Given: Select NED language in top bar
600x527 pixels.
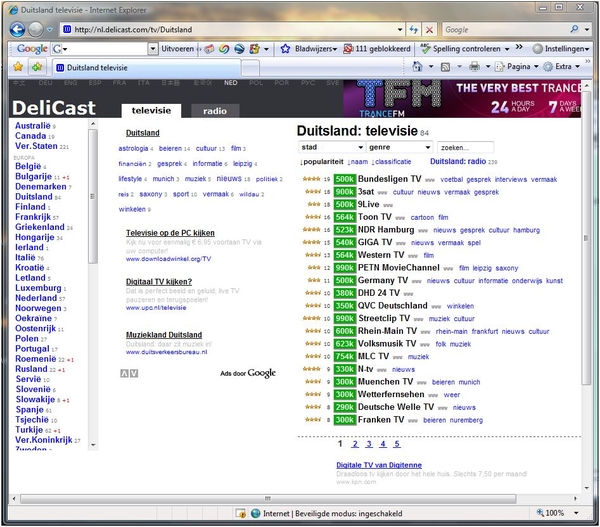Looking at the screenshot, I should [231, 83].
